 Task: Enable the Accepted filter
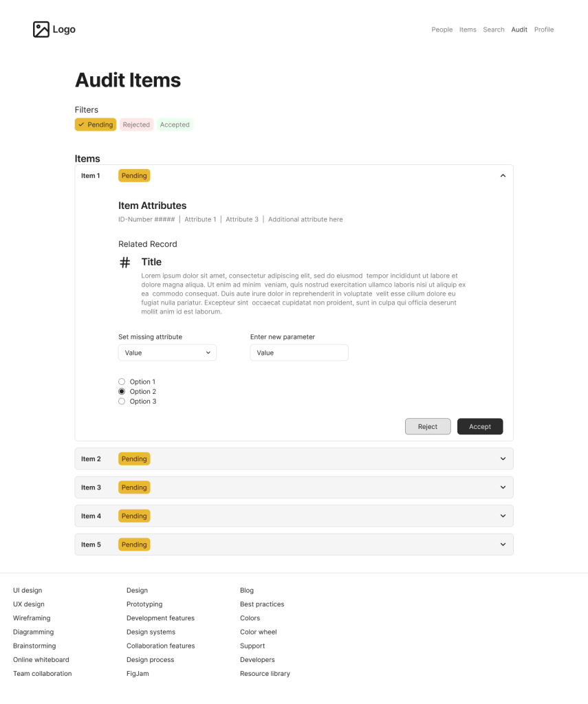pos(175,124)
